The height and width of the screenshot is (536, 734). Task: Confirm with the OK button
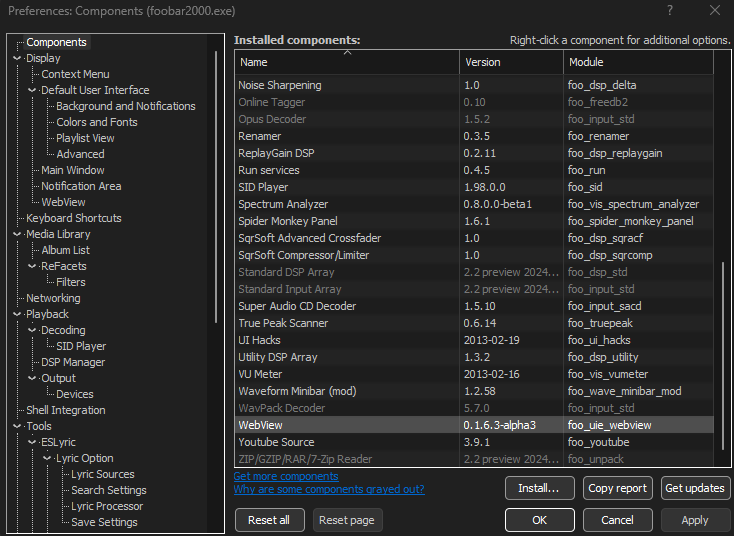pyautogui.click(x=540, y=520)
